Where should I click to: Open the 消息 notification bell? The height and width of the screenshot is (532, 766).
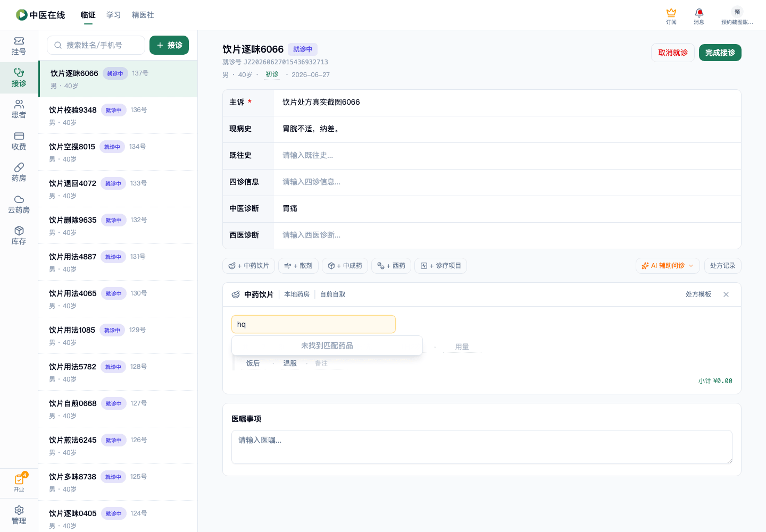(699, 16)
